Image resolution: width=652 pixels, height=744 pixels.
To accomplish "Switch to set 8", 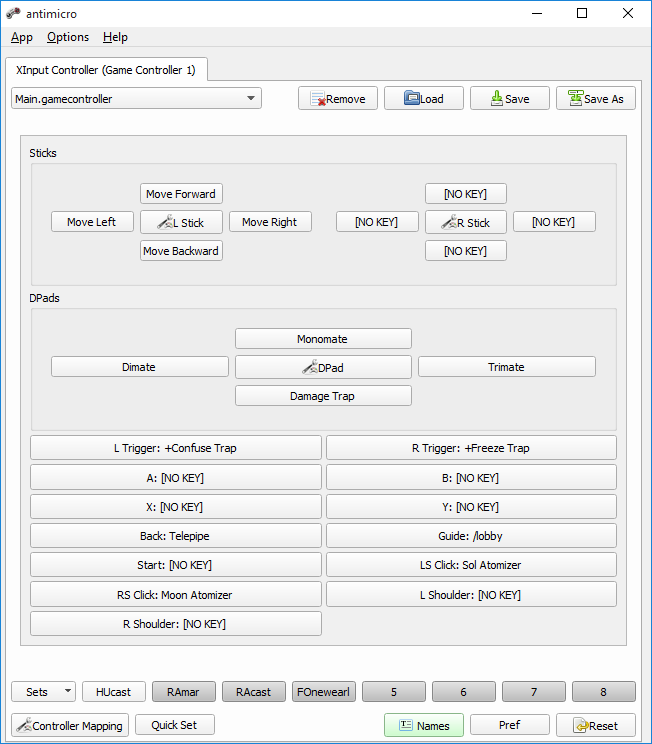I will tap(604, 692).
